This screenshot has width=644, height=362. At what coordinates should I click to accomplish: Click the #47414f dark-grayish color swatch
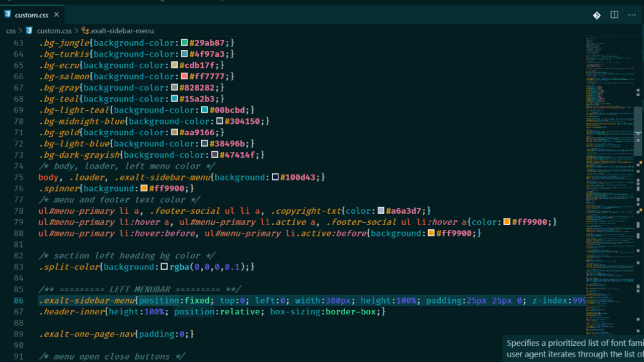coord(214,155)
